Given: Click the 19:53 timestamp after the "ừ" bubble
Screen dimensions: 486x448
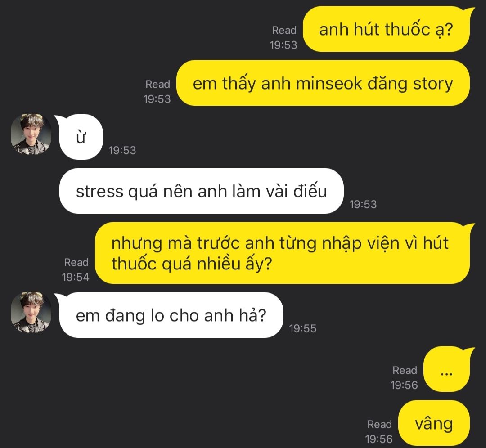Looking at the screenshot, I should tap(122, 150).
